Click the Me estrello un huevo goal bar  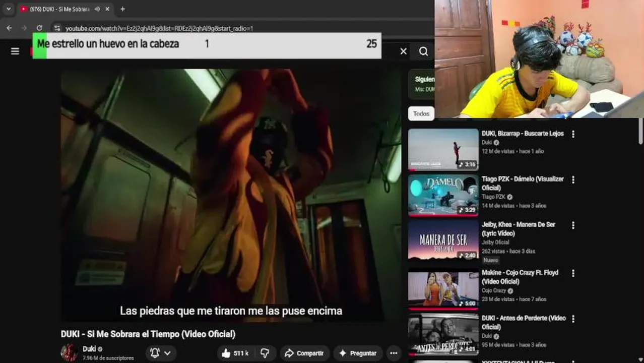click(x=207, y=45)
